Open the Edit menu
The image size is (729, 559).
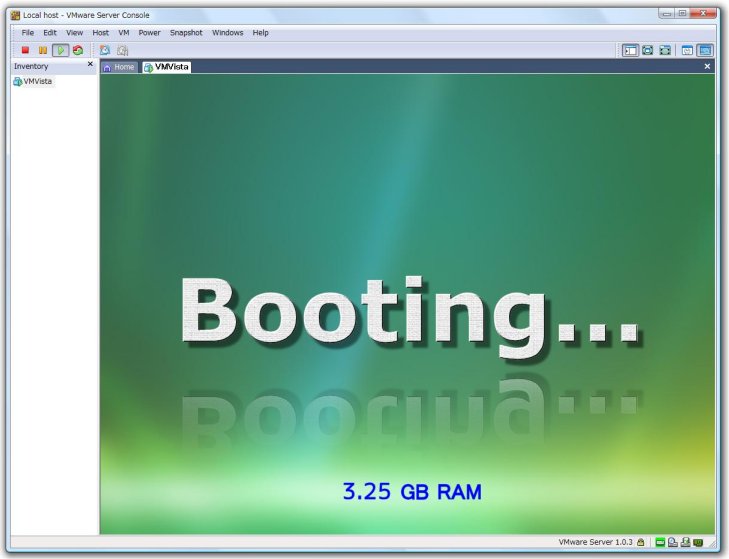[x=50, y=33]
